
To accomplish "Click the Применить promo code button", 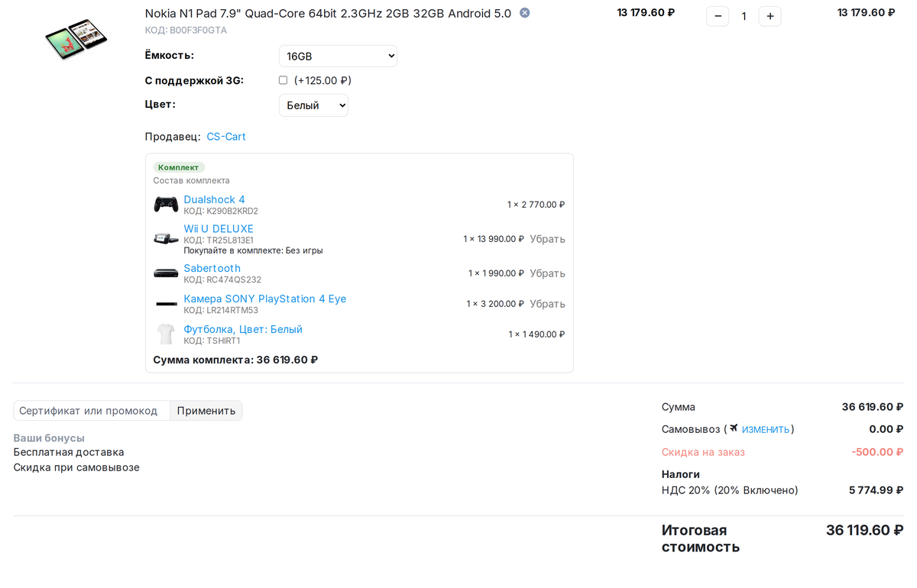I will coord(206,411).
